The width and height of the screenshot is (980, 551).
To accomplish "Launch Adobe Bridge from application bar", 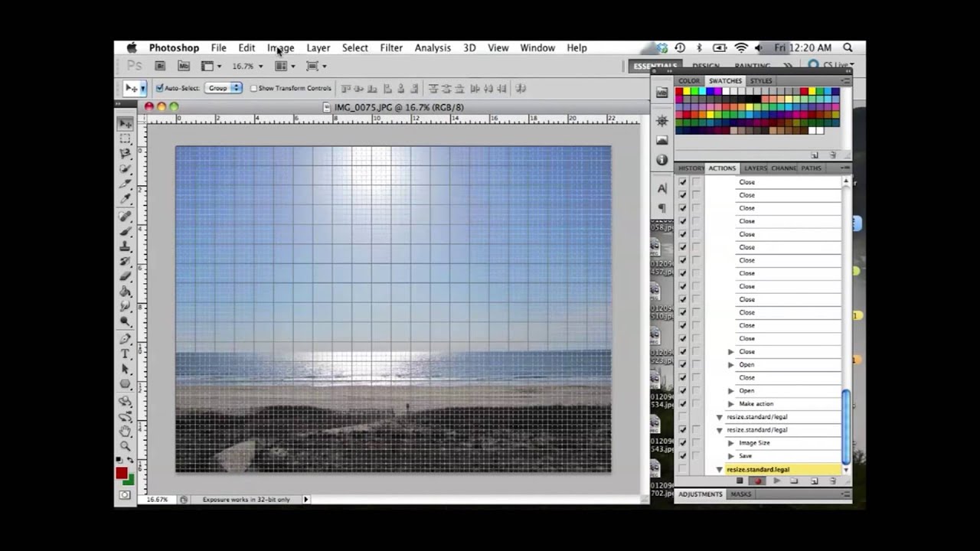I will 162,66.
